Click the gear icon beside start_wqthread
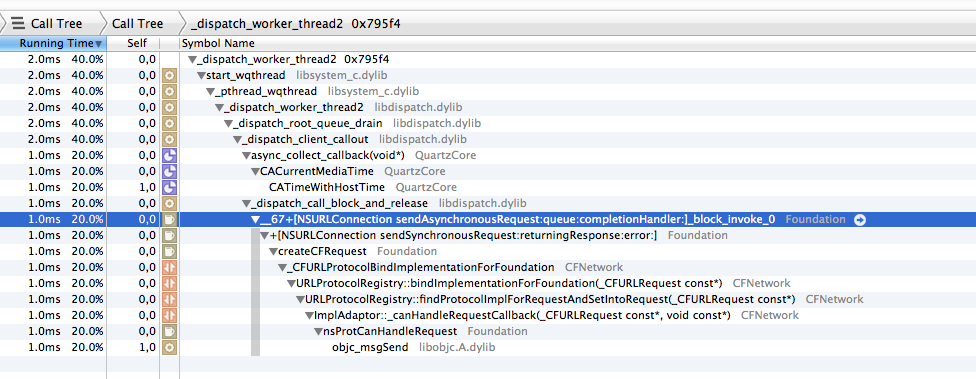This screenshot has width=976, height=379. tap(169, 75)
